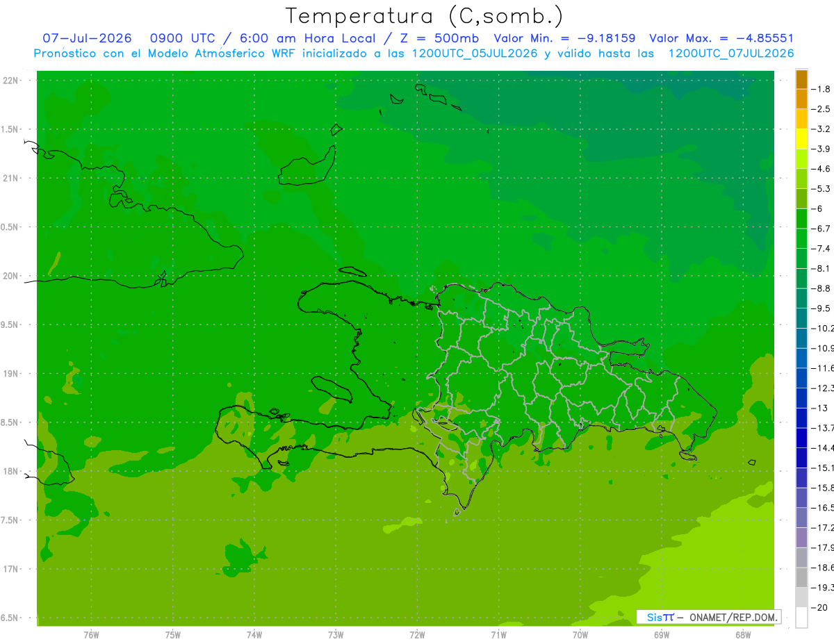Image resolution: width=834 pixels, height=644 pixels.
Task: Click the title 'Temperatura (C,somb.)'
Action: (x=425, y=15)
